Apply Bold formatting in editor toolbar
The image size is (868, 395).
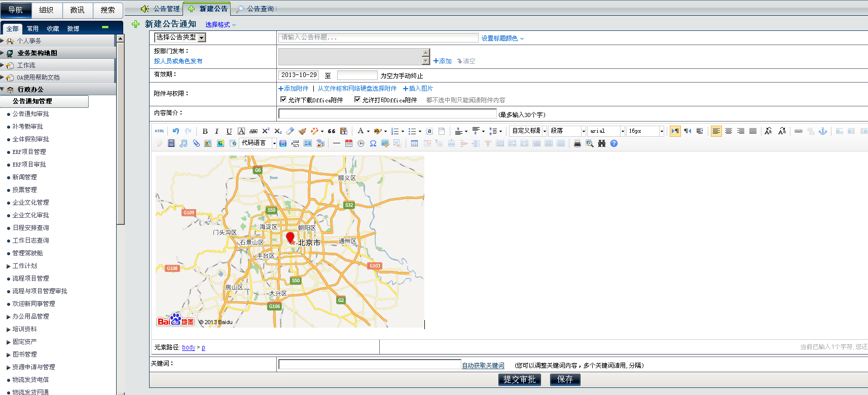tap(205, 131)
